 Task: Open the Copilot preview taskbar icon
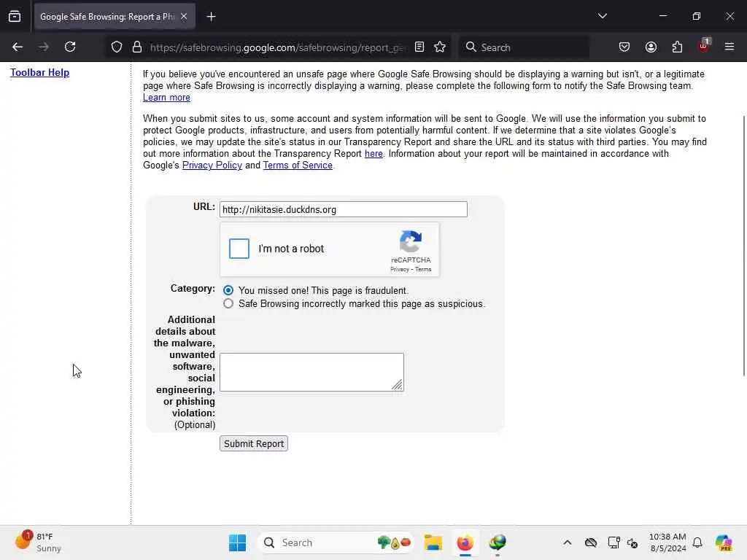point(724,542)
